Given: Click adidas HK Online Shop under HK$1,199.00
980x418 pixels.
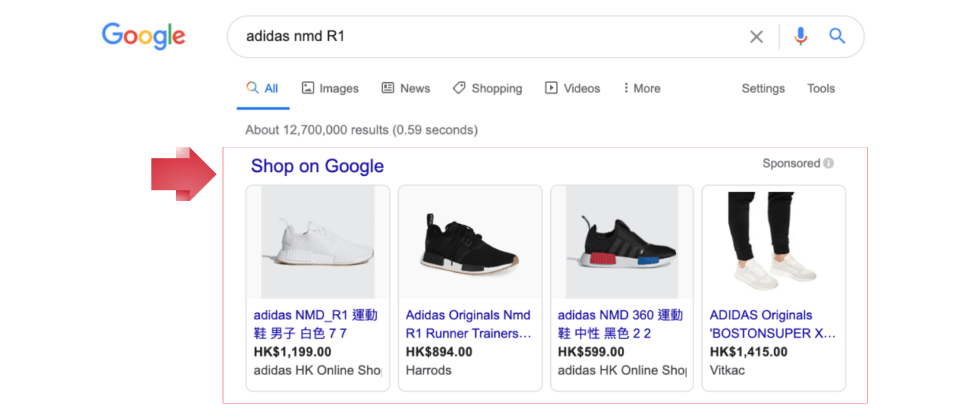Looking at the screenshot, I should 318,371.
